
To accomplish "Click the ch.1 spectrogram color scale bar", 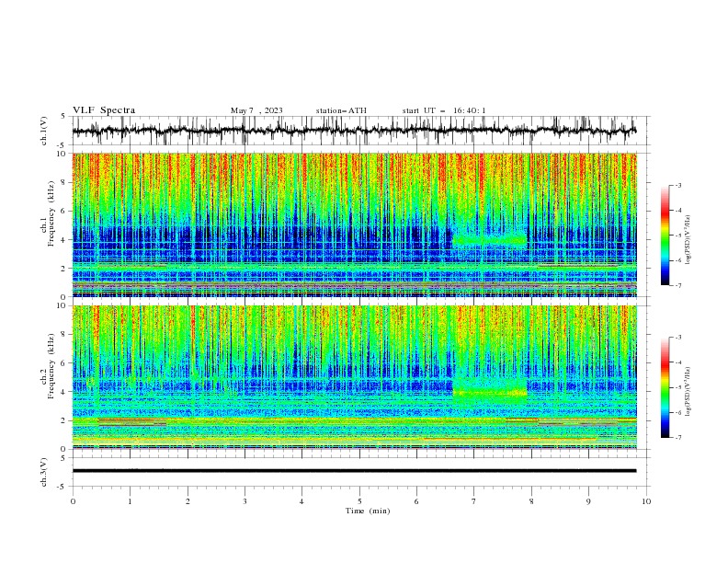I will (665, 236).
